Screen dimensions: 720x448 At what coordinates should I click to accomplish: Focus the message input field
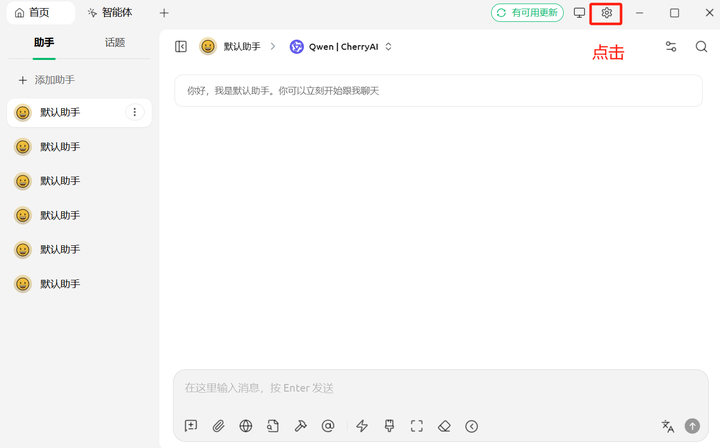point(441,388)
